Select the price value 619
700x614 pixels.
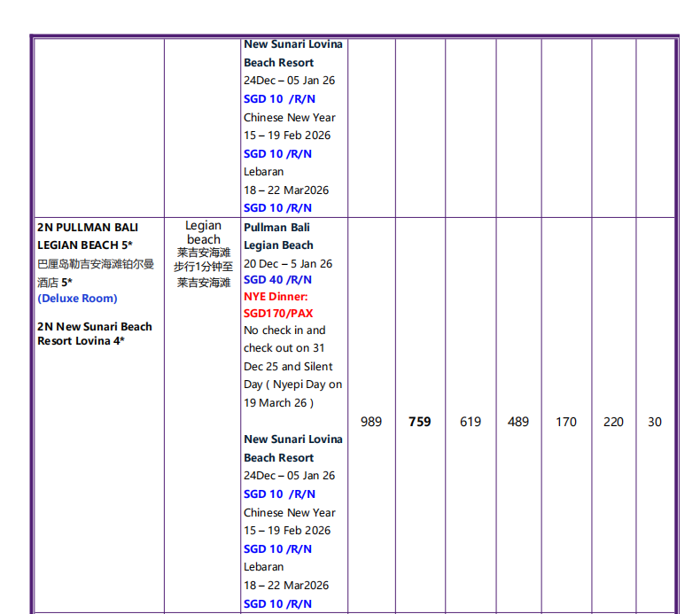click(471, 422)
